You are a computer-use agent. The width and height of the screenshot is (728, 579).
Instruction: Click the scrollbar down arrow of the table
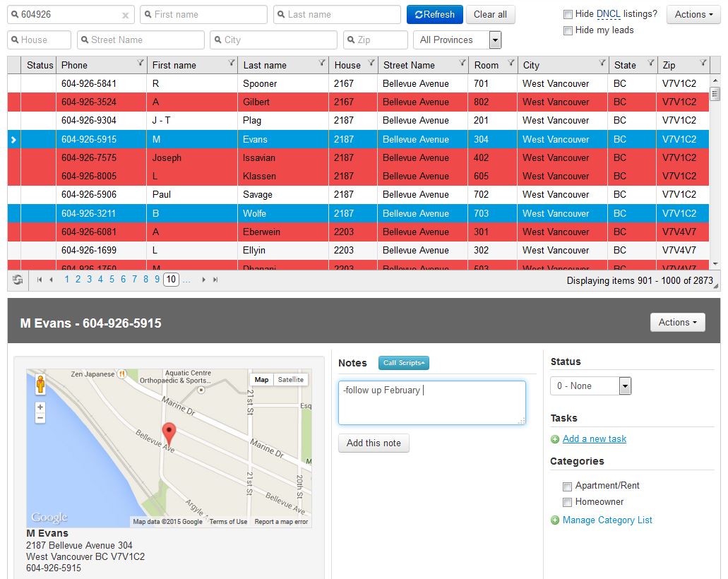(715, 264)
